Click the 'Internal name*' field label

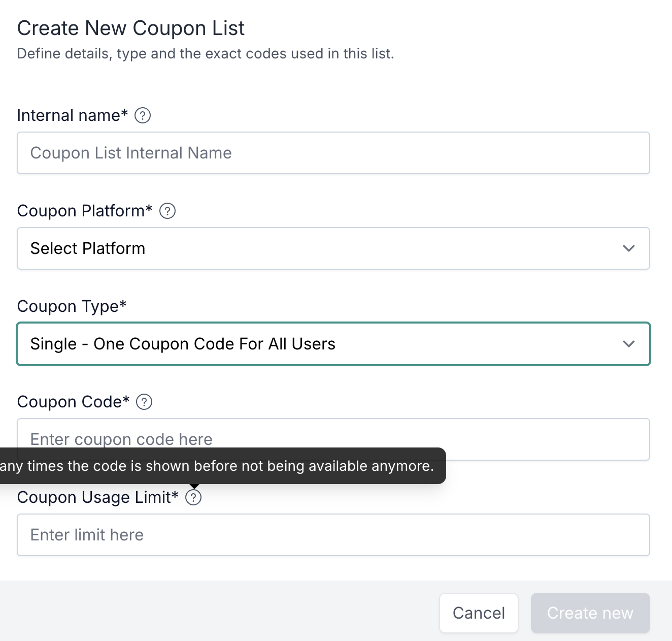(72, 116)
